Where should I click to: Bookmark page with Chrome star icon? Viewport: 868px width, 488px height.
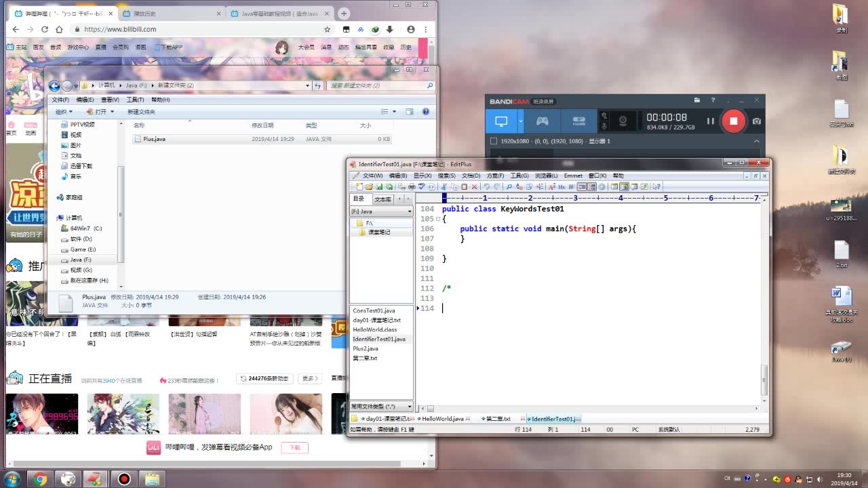click(x=328, y=29)
